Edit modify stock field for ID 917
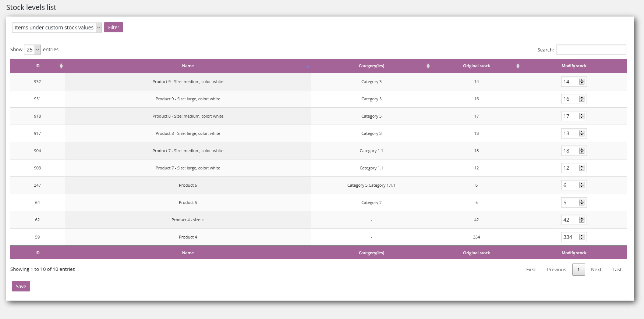This screenshot has width=644, height=319. (574, 133)
